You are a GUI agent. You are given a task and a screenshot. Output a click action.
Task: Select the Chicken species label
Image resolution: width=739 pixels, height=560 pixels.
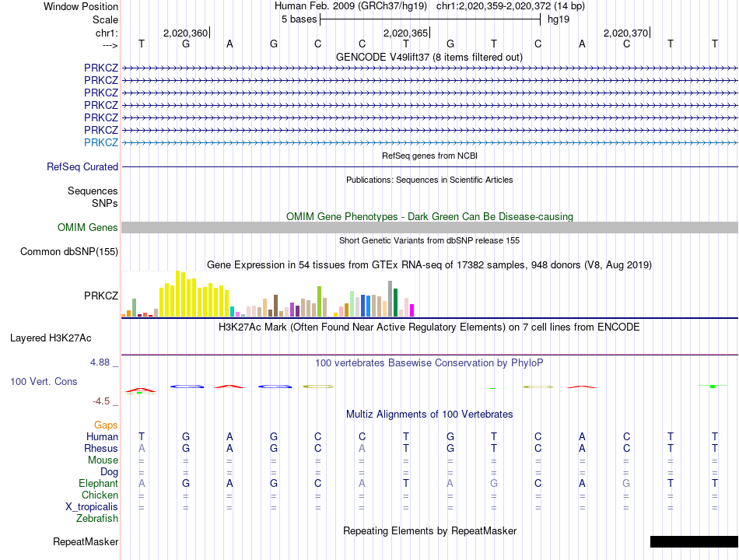(100, 495)
